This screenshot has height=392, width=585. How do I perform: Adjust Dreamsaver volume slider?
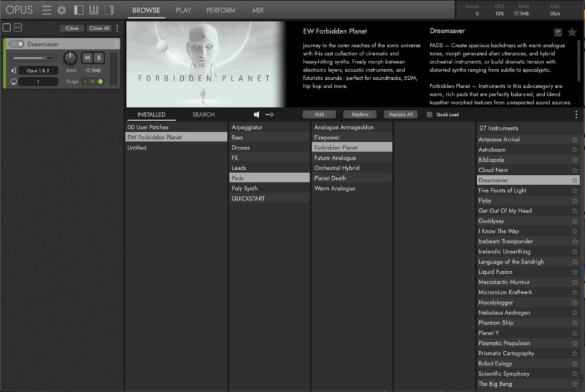point(33,58)
